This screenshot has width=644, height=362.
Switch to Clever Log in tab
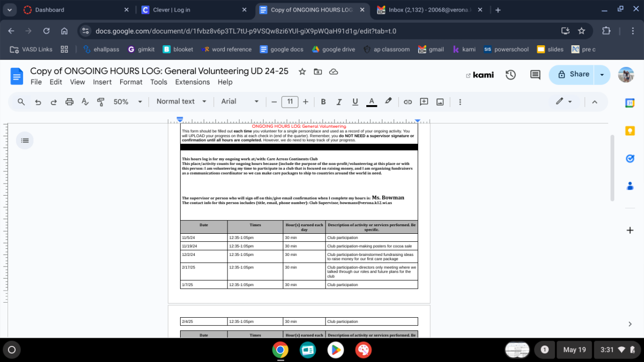[x=195, y=10]
